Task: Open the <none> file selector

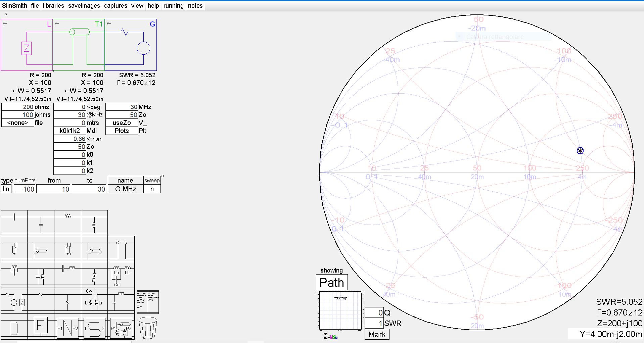Action: pos(18,123)
